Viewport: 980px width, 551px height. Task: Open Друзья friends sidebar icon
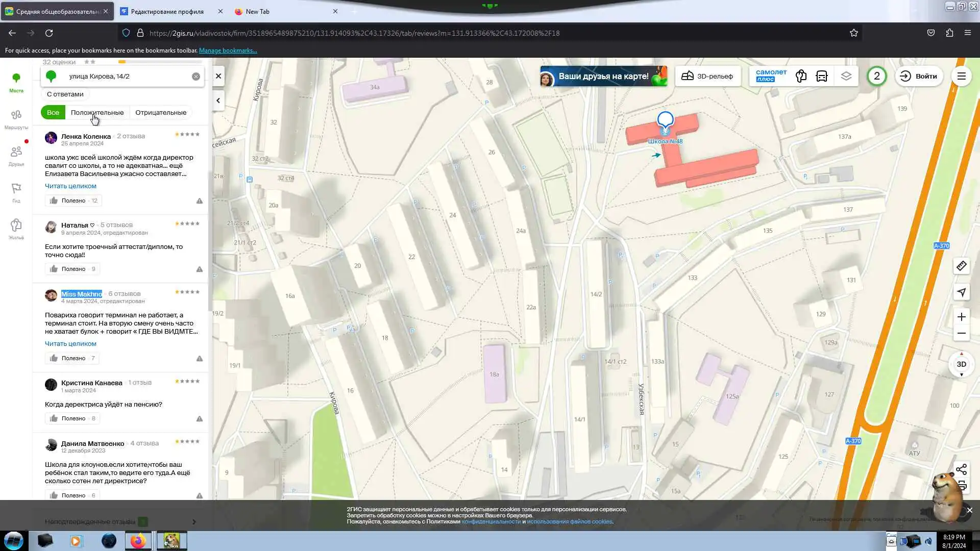pyautogui.click(x=16, y=156)
